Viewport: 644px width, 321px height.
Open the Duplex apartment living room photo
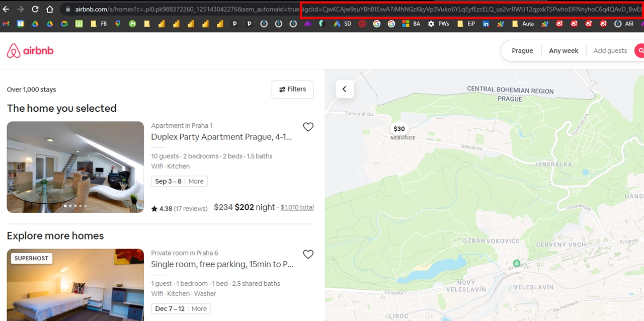75,167
